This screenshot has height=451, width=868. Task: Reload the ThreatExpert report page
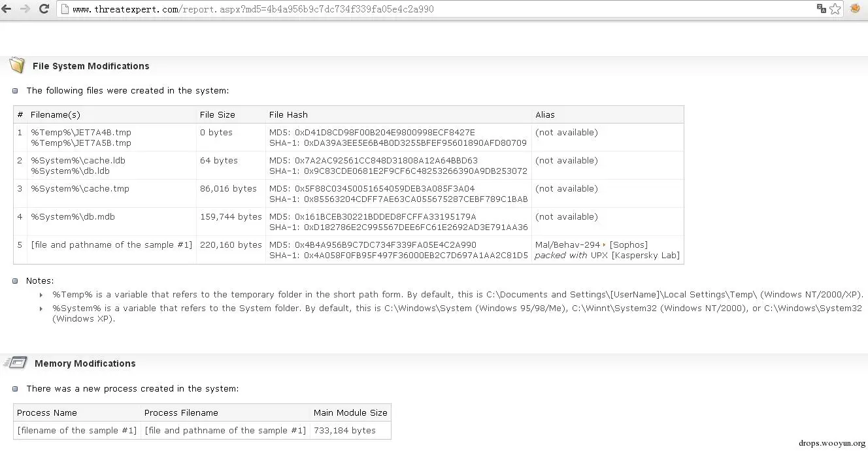(44, 9)
